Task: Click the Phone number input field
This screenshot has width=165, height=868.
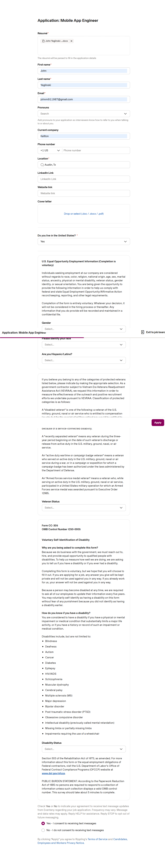Action: pos(95,151)
